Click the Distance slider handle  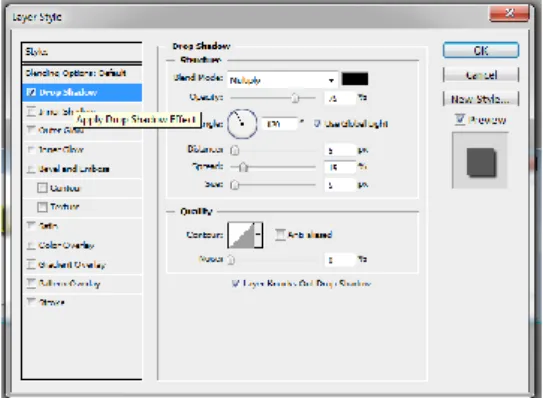point(235,150)
